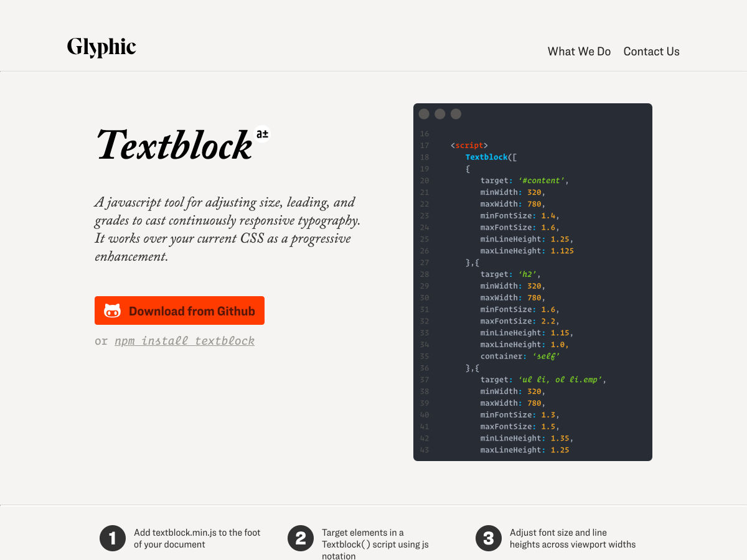Open the What We Do page
This screenshot has width=747, height=560.
pyautogui.click(x=579, y=52)
